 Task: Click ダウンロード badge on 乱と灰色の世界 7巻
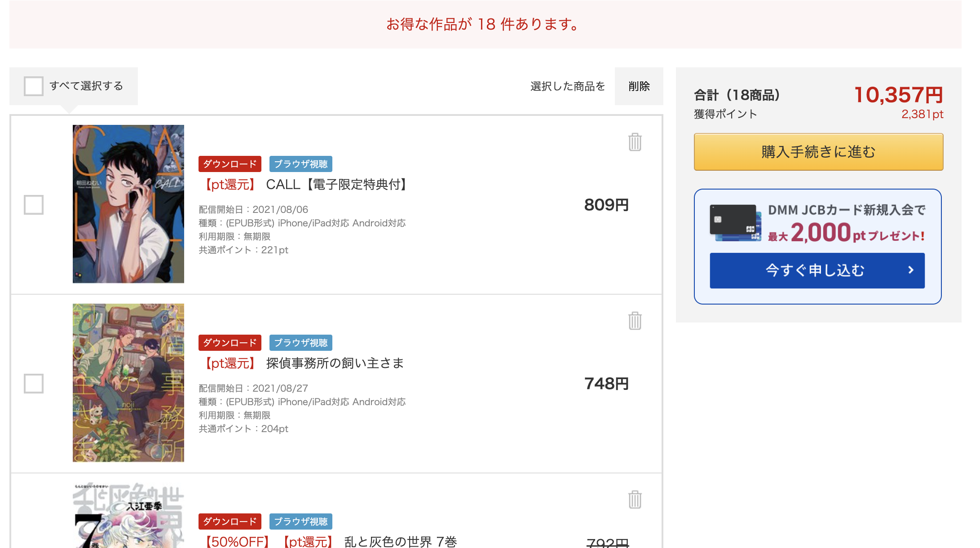coord(230,521)
